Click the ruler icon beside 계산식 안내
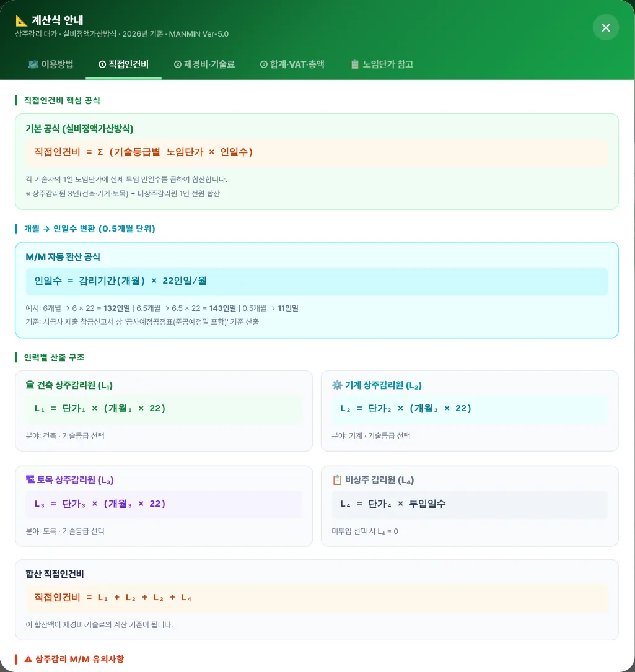 (21, 20)
